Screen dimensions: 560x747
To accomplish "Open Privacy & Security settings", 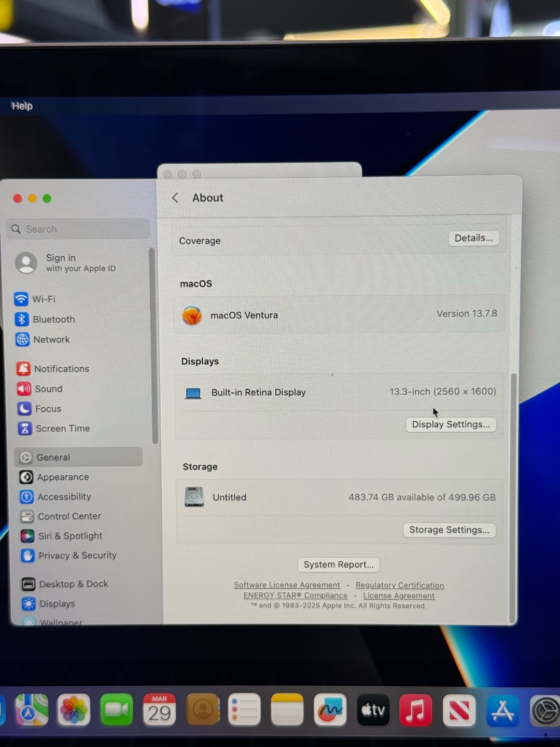I will [x=68, y=556].
